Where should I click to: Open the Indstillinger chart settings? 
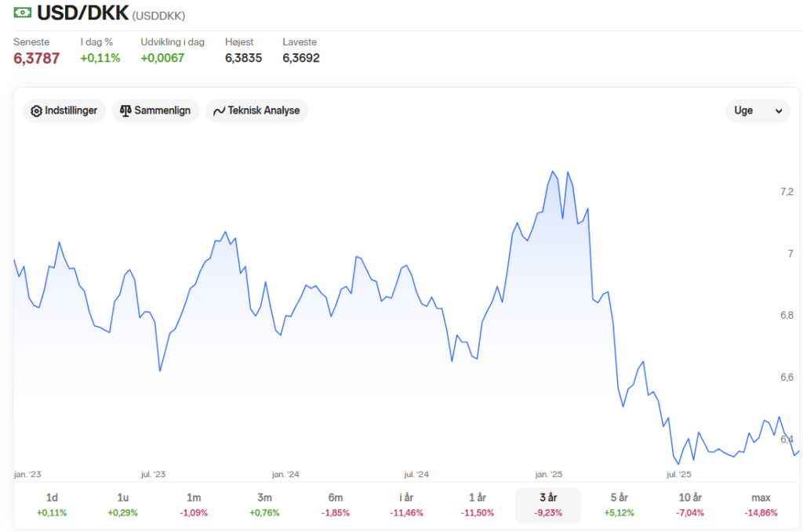tap(64, 110)
